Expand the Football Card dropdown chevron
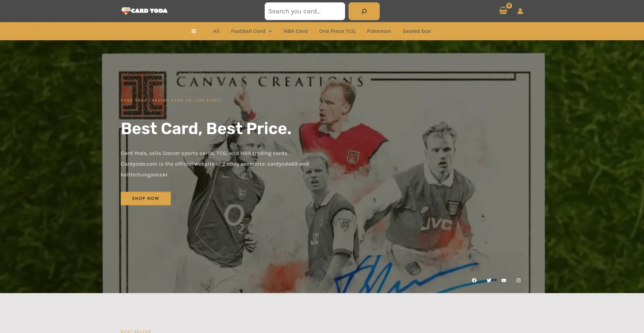This screenshot has height=333, width=644. point(270,31)
